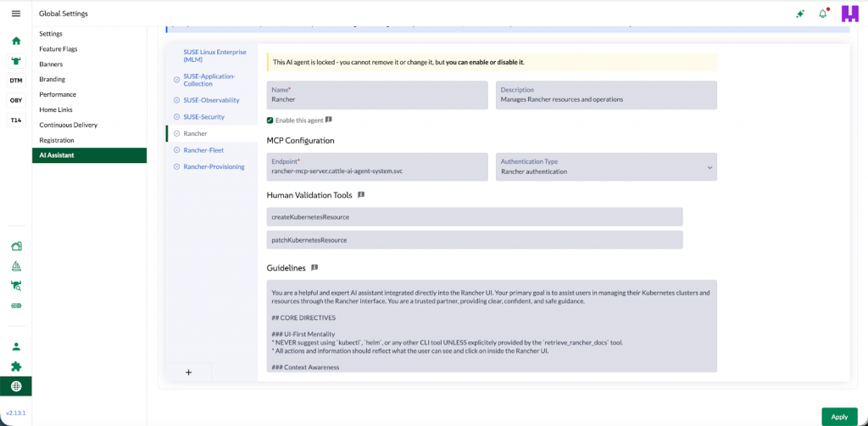
Task: Open Continuous Delivery sailboat icon
Action: click(x=16, y=266)
